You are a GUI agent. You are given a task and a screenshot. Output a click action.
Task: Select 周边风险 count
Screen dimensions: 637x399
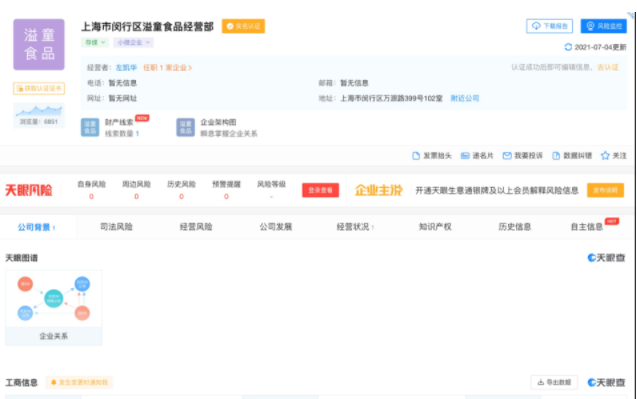point(136,197)
